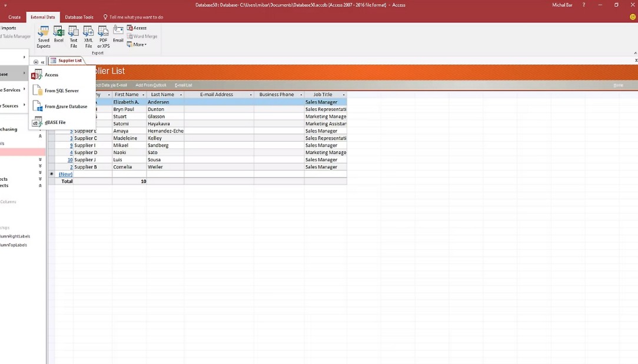This screenshot has height=364, width=638.
Task: Open Saved Exports
Action: (x=44, y=37)
